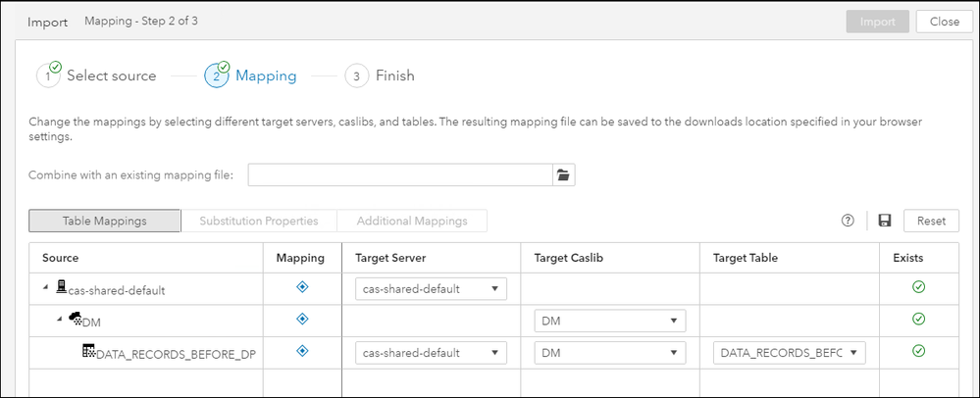This screenshot has width=980, height=398.
Task: Open the help question mark icon
Action: (848, 221)
